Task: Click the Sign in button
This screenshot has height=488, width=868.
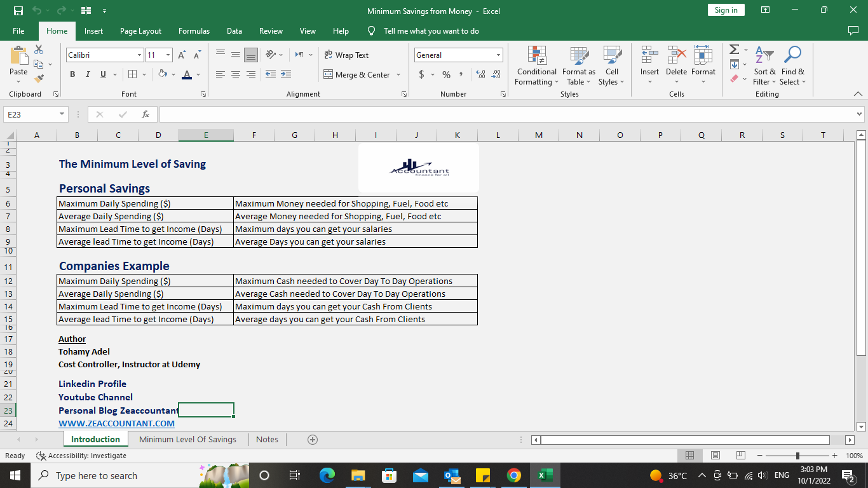Action: (726, 10)
